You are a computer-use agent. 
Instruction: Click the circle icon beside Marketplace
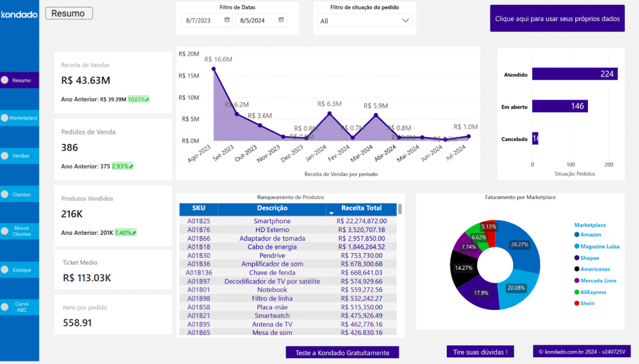coord(5,118)
